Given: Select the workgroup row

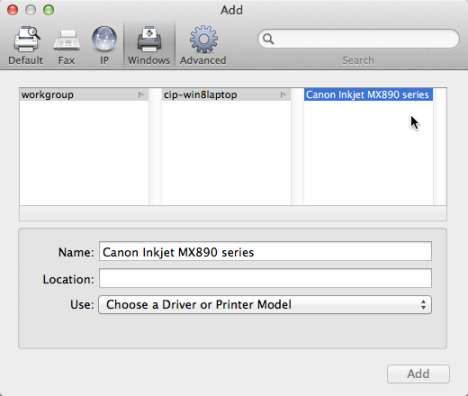Looking at the screenshot, I should [84, 95].
